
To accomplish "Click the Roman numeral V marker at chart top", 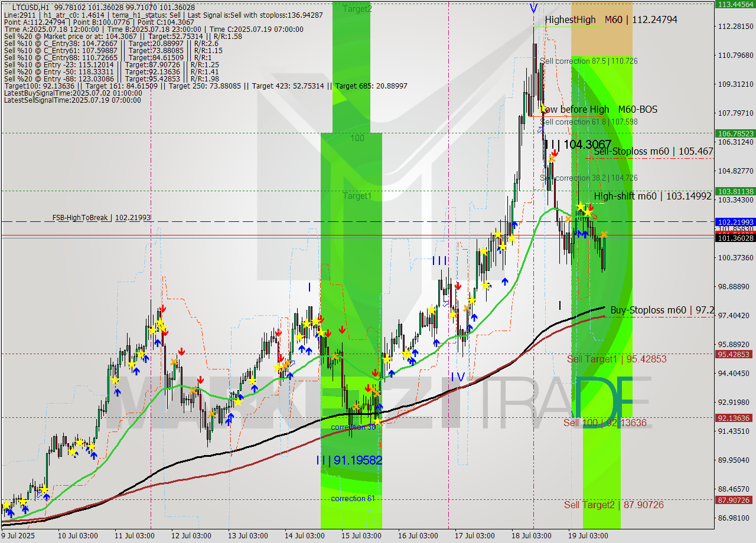I will (535, 9).
